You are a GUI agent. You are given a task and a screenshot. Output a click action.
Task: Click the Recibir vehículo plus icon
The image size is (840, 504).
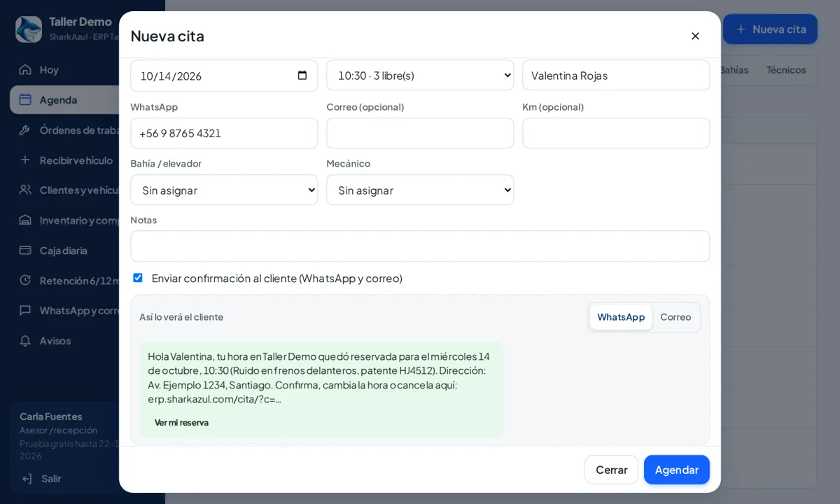tap(25, 160)
